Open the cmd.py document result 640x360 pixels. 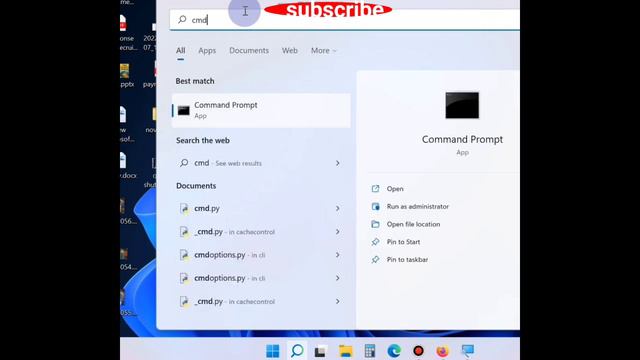(261, 208)
